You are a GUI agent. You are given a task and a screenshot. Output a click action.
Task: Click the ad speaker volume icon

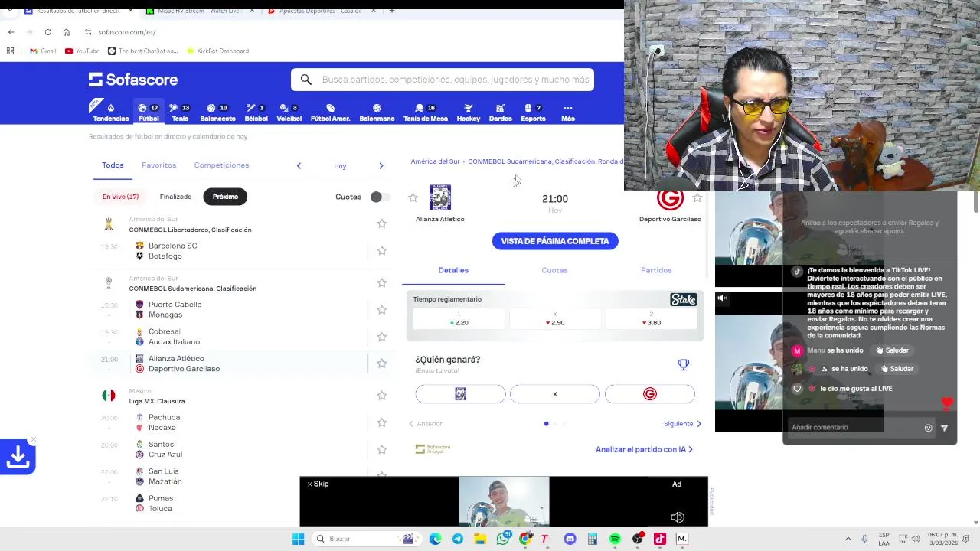(678, 517)
